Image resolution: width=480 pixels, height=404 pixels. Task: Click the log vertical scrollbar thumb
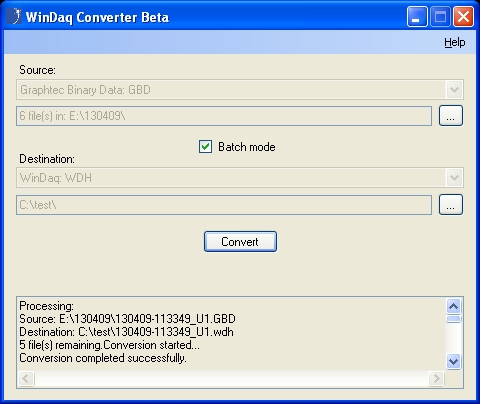coord(454,319)
